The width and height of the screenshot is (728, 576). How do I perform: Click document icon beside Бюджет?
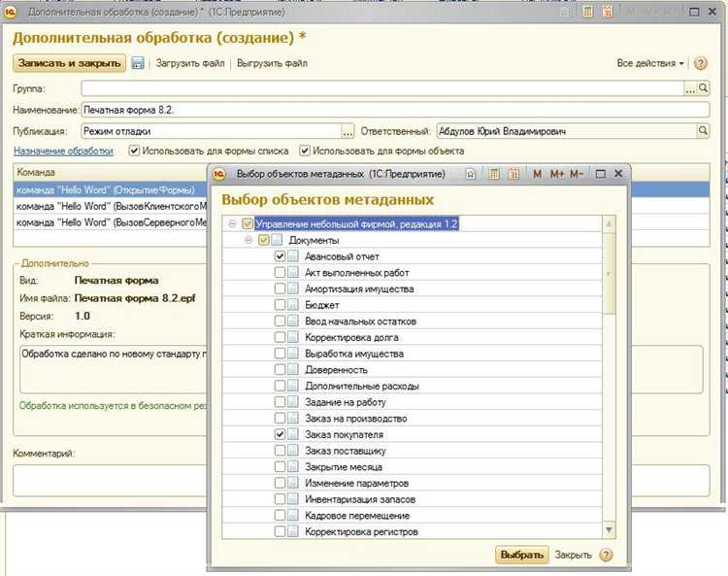click(x=293, y=305)
